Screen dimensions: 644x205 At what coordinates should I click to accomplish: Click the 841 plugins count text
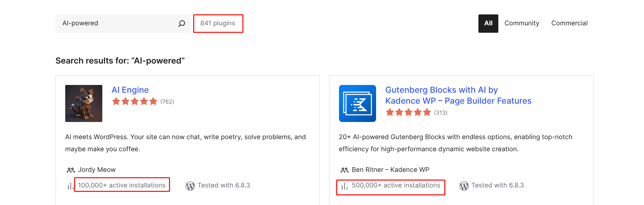218,23
